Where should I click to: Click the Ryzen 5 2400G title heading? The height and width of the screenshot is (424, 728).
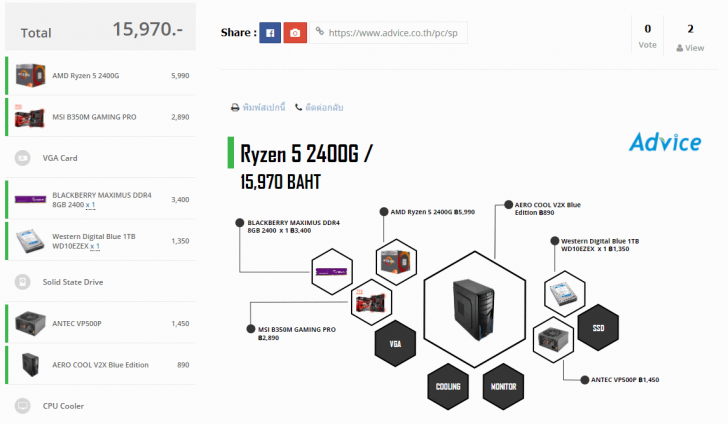(x=306, y=154)
